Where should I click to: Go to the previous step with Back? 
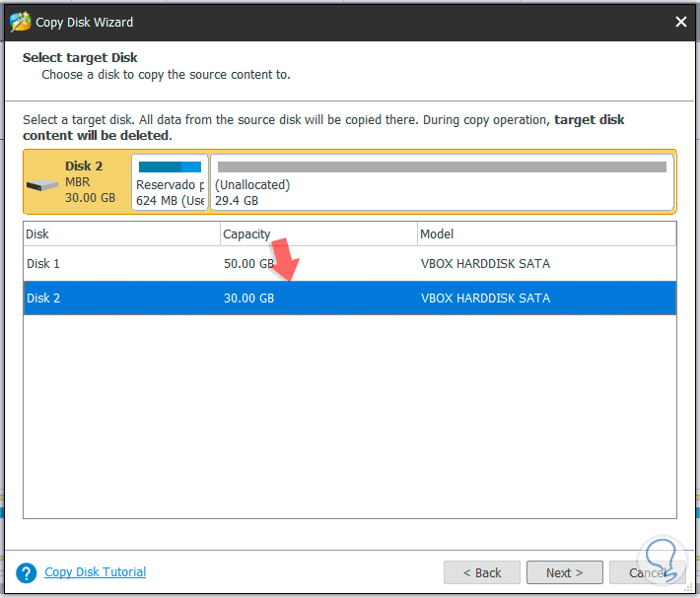481,572
